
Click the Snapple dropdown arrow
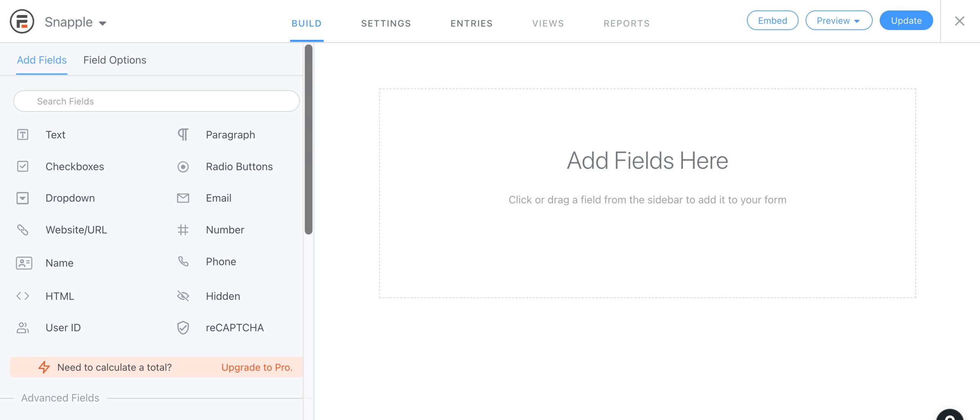click(102, 22)
